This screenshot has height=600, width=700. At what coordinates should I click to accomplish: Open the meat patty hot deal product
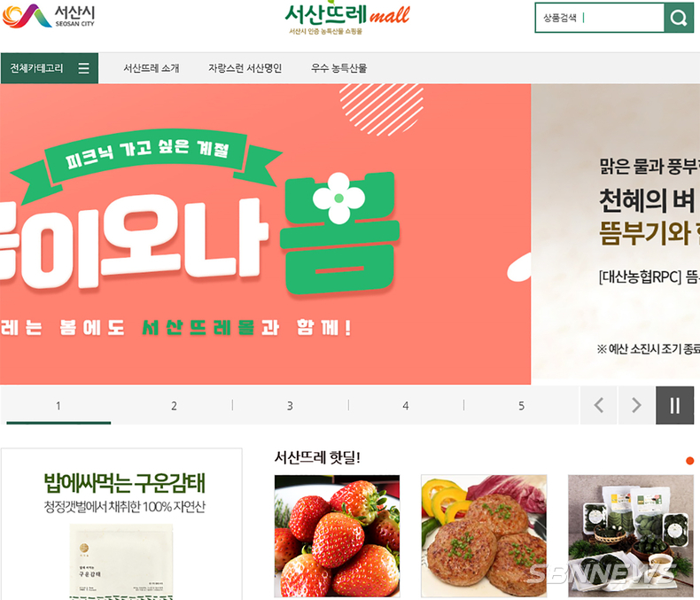pyautogui.click(x=484, y=536)
